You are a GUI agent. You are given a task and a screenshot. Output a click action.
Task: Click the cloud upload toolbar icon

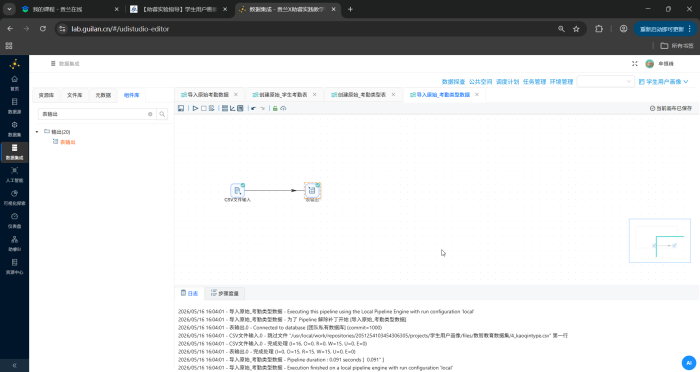(283, 109)
